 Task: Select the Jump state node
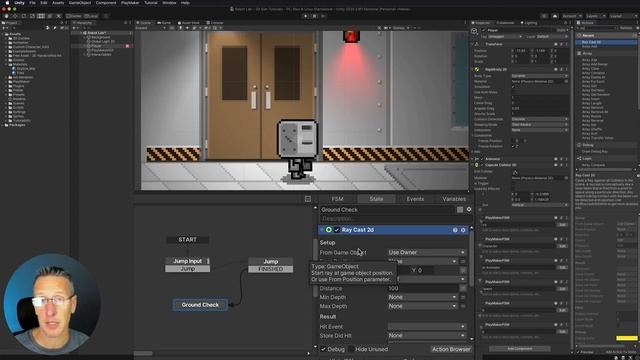point(271,261)
